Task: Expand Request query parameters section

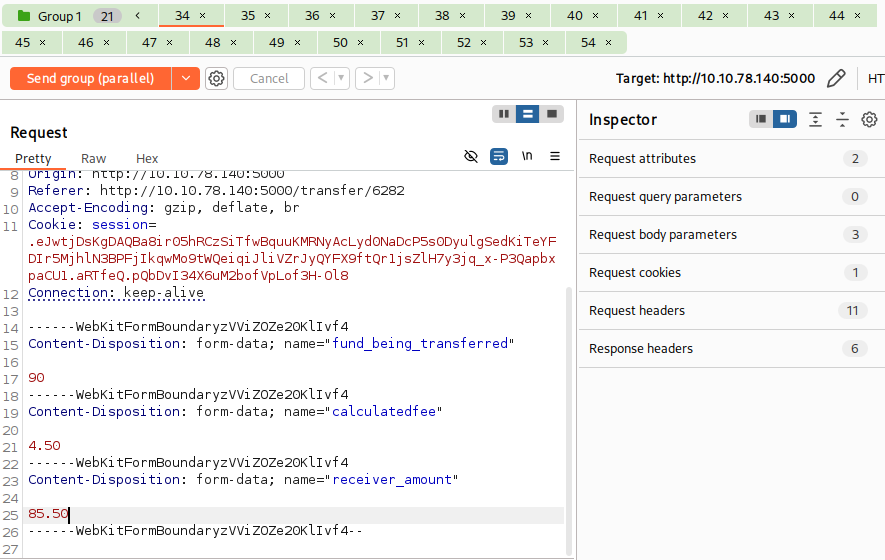Action: [731, 196]
